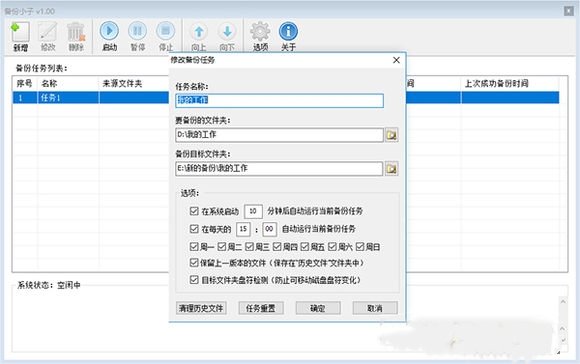Click the 序号 column header
This screenshot has height=364, width=580.
click(x=25, y=84)
